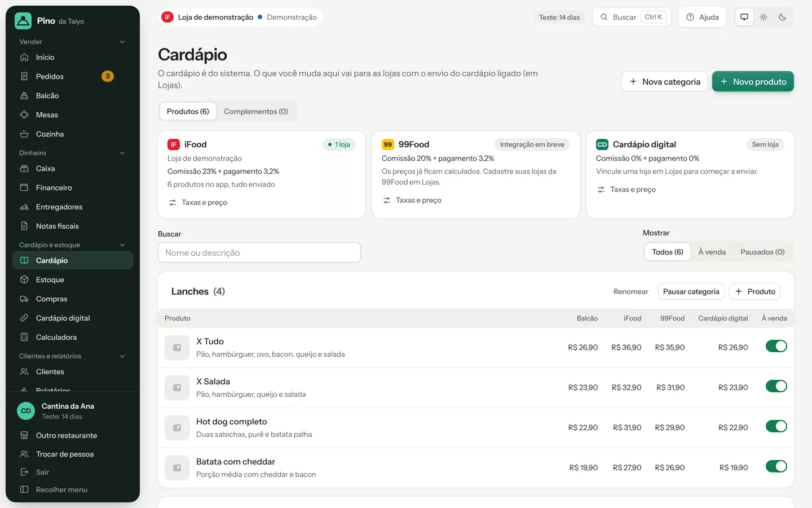This screenshot has width=812, height=508.
Task: Filter by Pausados (0) products
Action: pos(762,252)
